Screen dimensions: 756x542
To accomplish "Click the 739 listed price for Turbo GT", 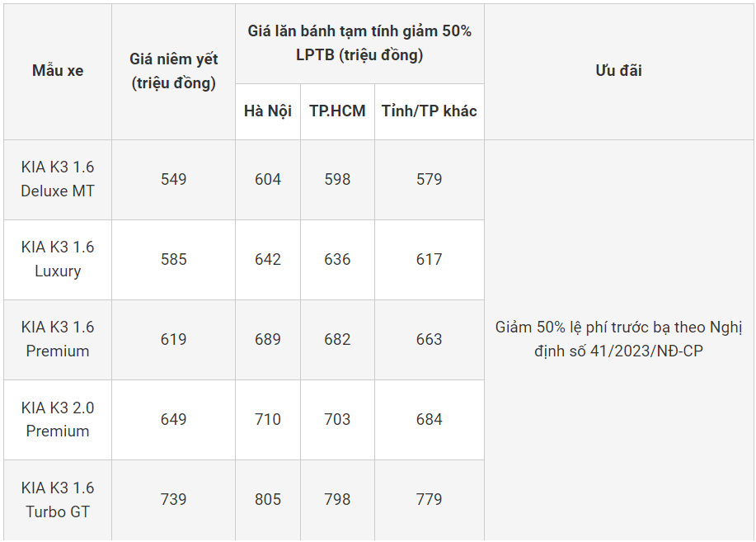I will 174,499.
